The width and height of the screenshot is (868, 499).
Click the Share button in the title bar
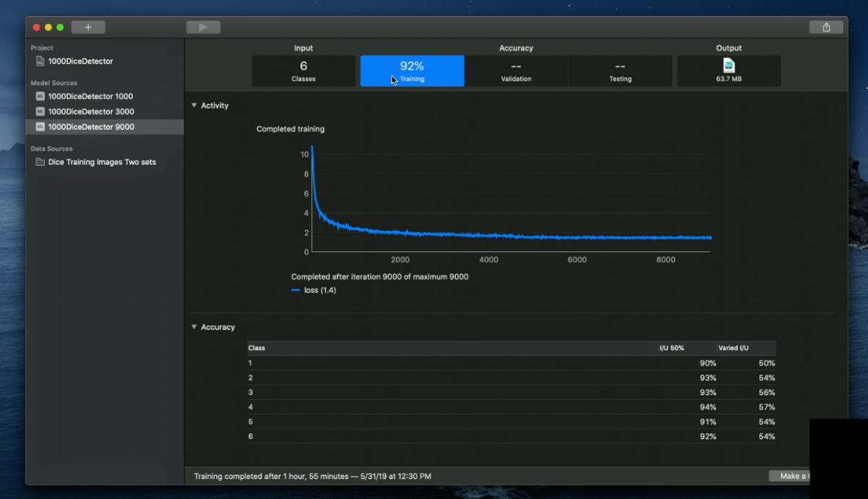click(826, 26)
